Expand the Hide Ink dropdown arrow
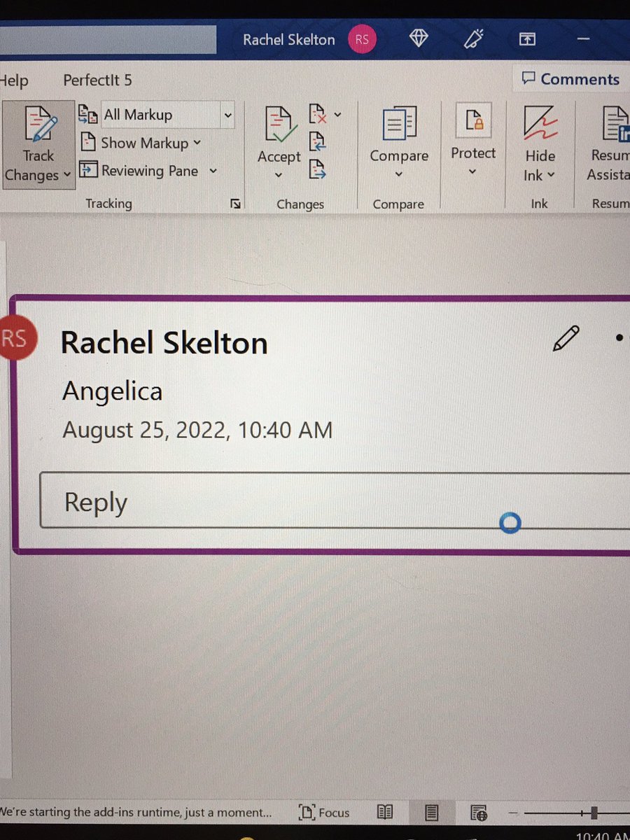This screenshot has width=630, height=840. 552,175
